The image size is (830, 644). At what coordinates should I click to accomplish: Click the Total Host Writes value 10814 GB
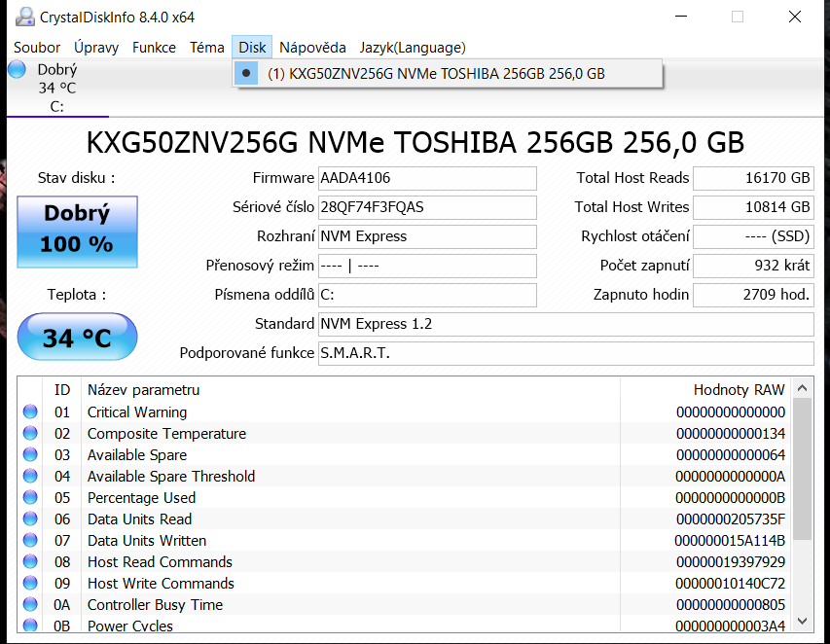click(753, 207)
